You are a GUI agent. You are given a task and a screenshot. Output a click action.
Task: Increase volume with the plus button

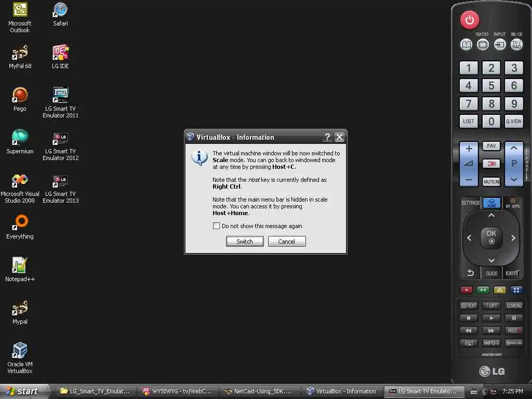coord(469,149)
